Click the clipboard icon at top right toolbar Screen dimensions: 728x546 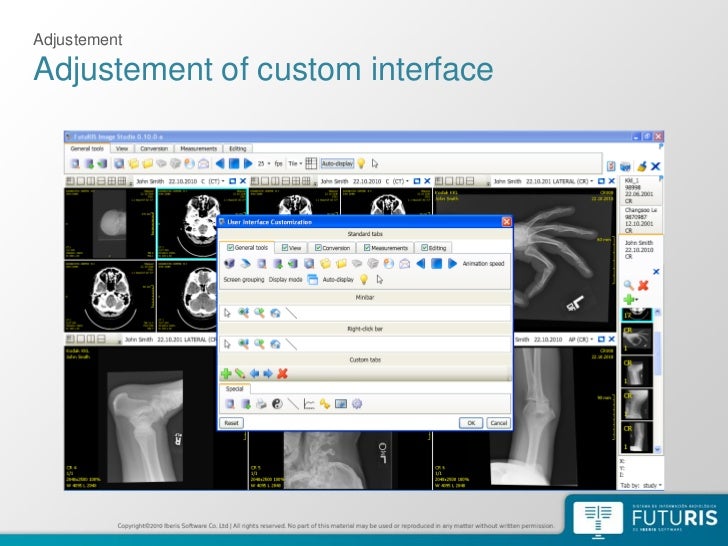[611, 166]
